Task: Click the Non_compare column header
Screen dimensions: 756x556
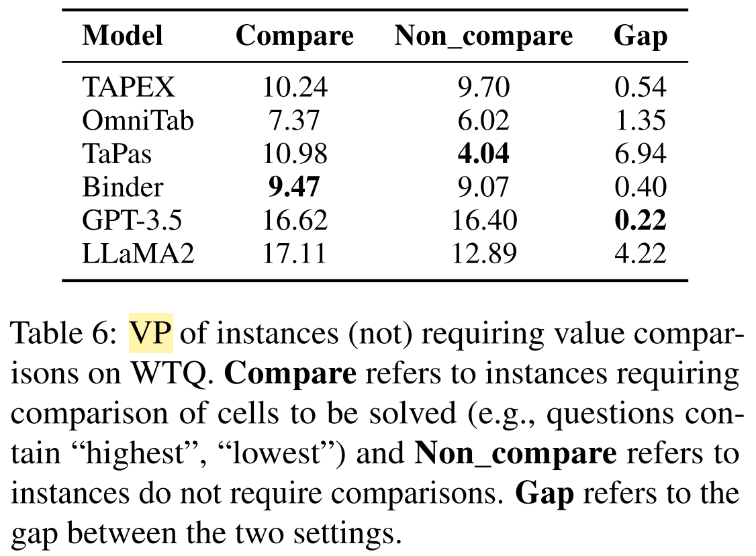Action: tap(483, 36)
